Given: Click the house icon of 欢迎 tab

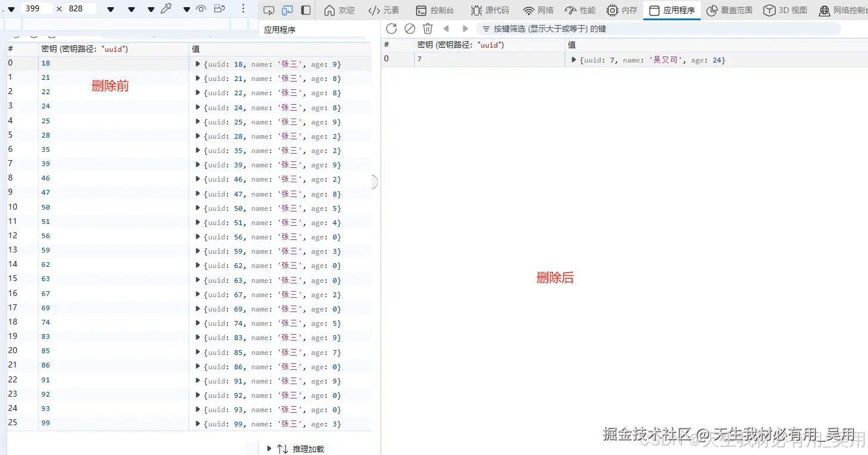Looking at the screenshot, I should tap(329, 10).
